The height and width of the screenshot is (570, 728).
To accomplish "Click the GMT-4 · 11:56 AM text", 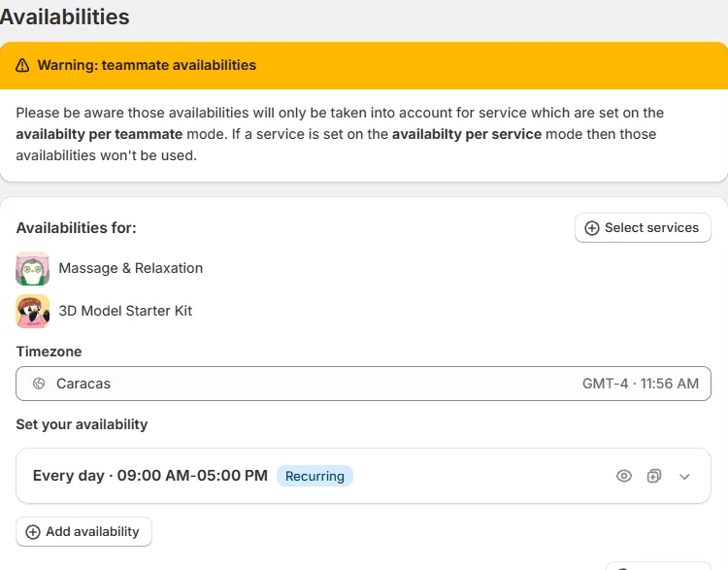I will (641, 384).
